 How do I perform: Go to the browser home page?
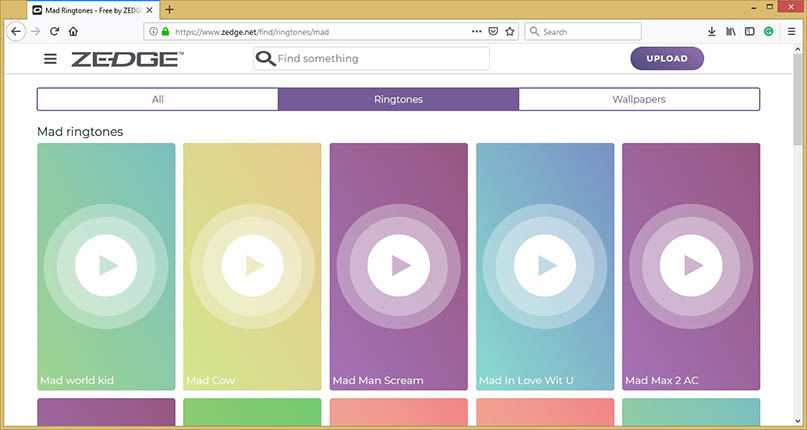[x=74, y=32]
